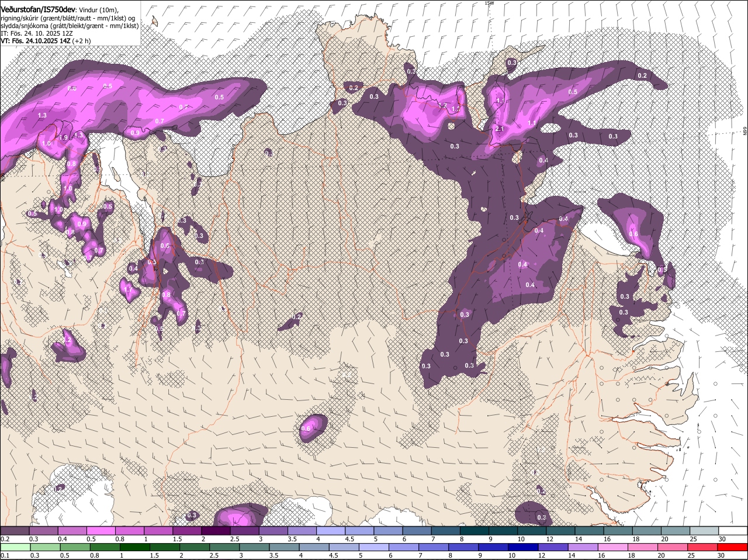748x560 pixels.
Task: Select the '15W' meridian label at map top
Action: [489, 3]
